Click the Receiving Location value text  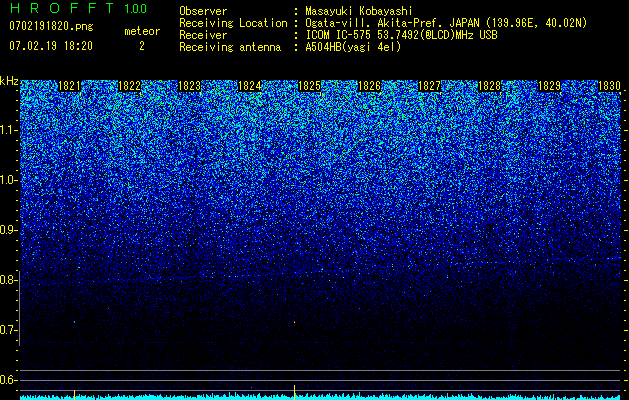pos(446,23)
